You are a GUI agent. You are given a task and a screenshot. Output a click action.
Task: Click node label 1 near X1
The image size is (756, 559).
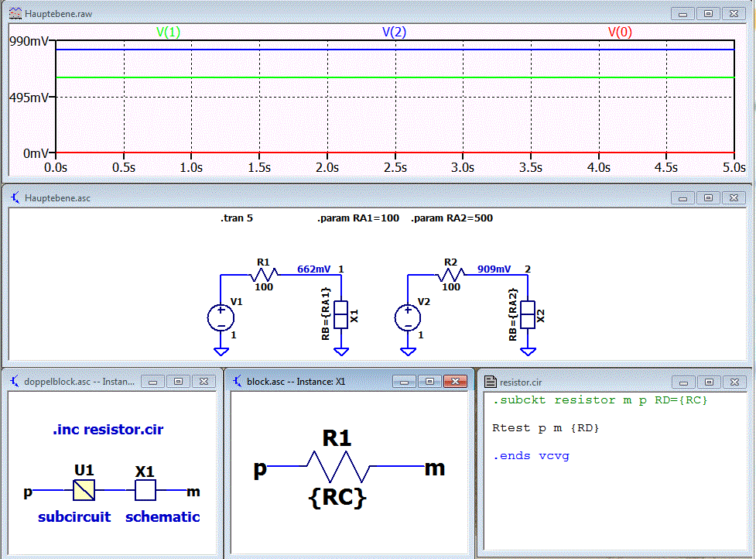pyautogui.click(x=341, y=269)
